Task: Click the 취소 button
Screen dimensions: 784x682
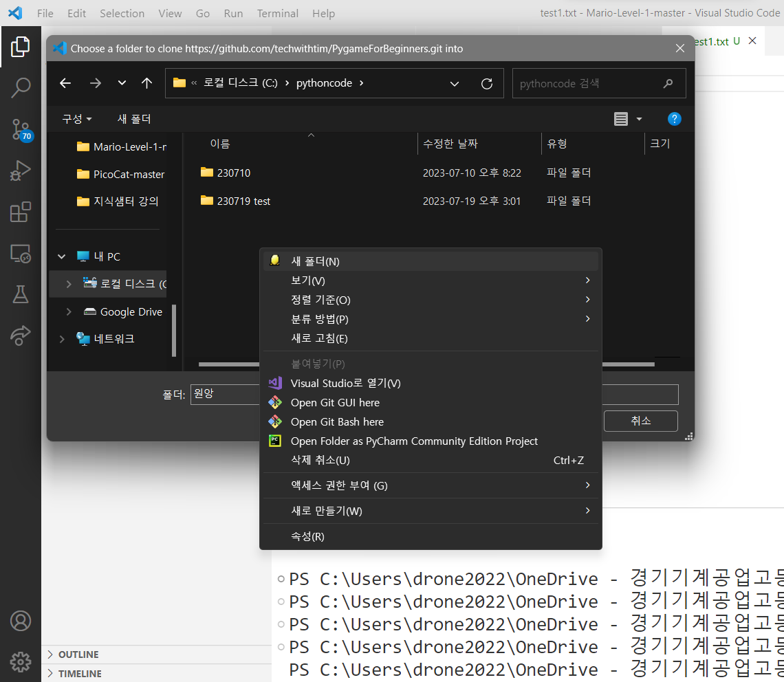Action: [x=640, y=421]
